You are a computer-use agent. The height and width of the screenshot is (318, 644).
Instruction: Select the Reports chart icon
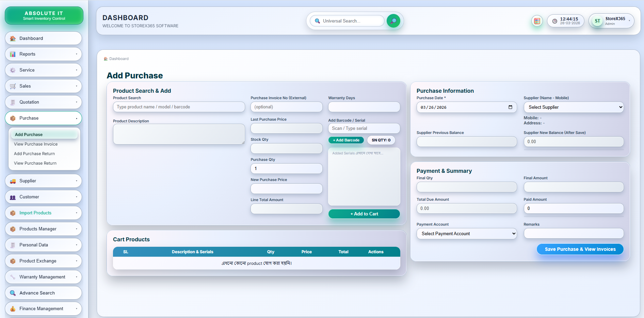13,54
